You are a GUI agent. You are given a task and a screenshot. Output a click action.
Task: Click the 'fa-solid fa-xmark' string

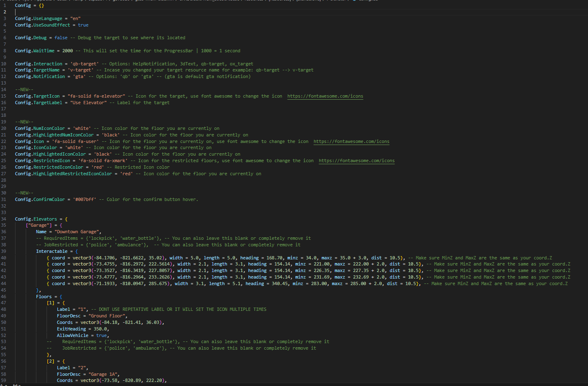tap(103, 161)
